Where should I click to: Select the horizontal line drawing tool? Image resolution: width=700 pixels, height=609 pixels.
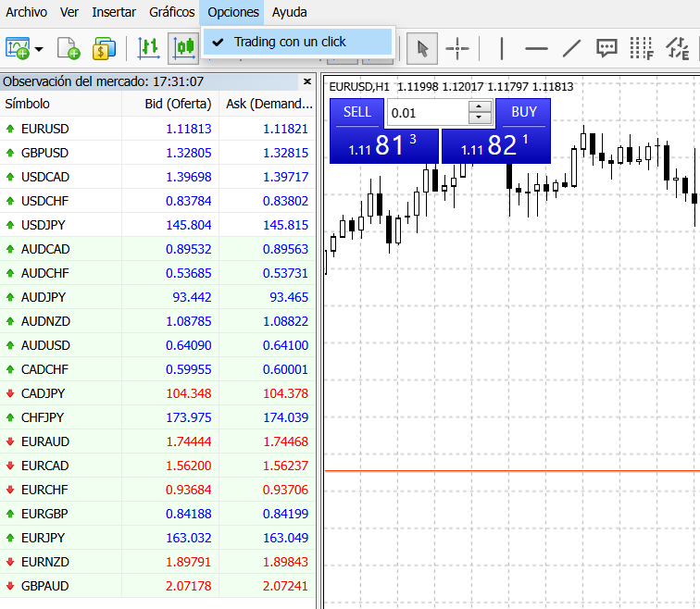tap(536, 48)
